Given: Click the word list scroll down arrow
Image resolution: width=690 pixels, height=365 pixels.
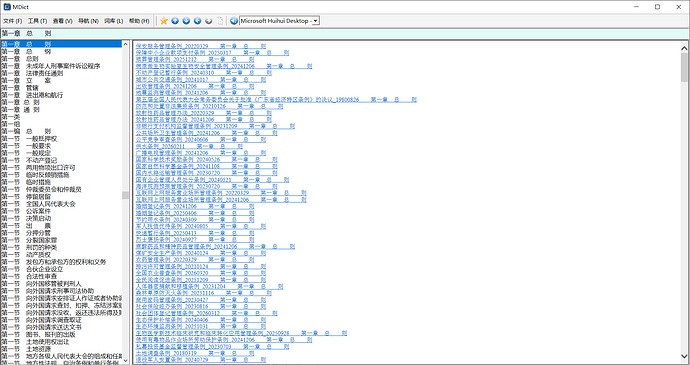Looking at the screenshot, I should tap(125, 360).
